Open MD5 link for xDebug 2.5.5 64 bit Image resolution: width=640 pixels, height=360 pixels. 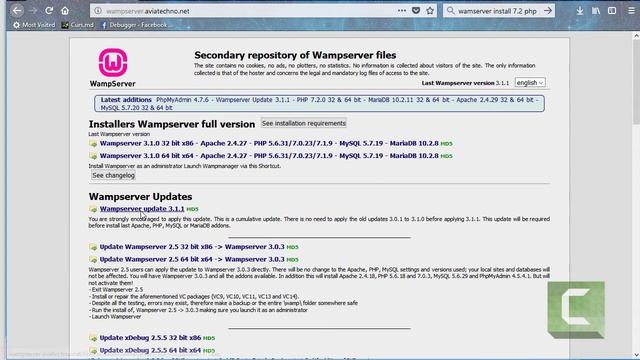coord(209,351)
